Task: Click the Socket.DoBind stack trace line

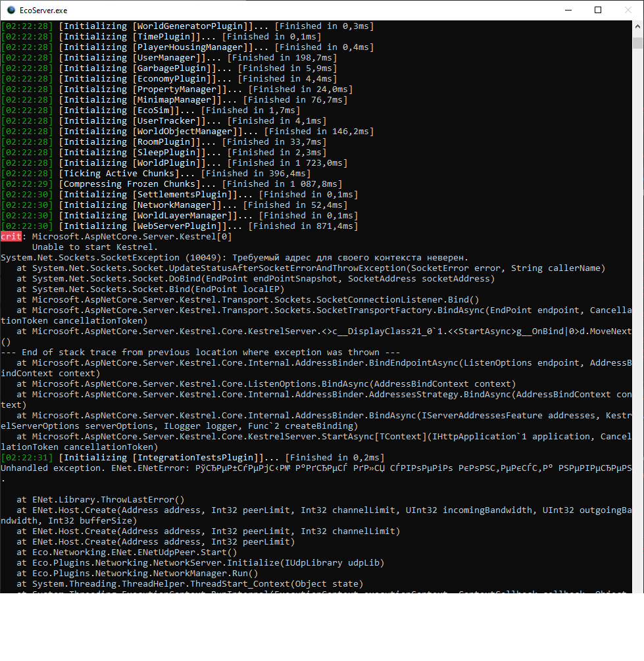Action: coord(256,279)
